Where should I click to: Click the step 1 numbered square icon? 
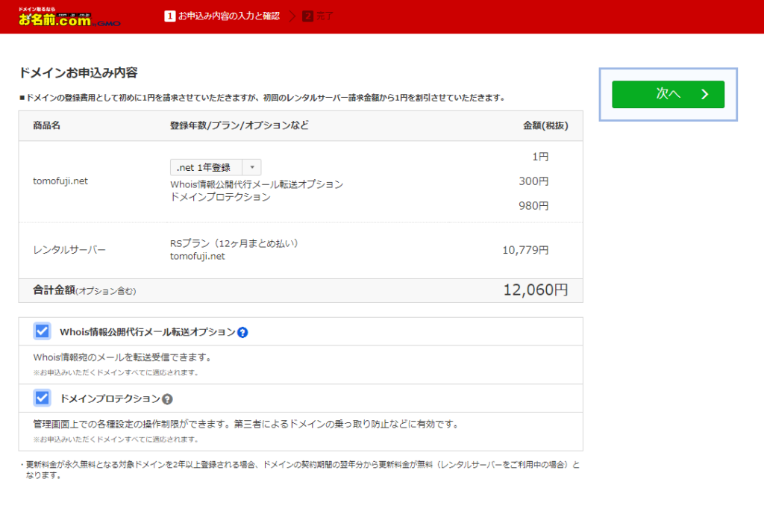169,15
